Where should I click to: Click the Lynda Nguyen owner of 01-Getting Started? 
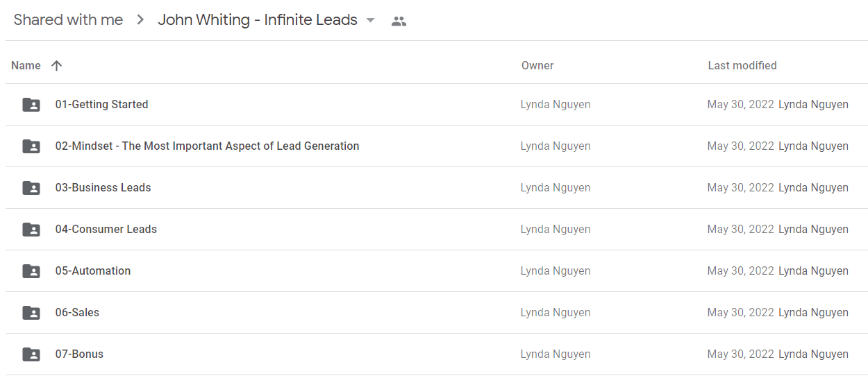(556, 105)
